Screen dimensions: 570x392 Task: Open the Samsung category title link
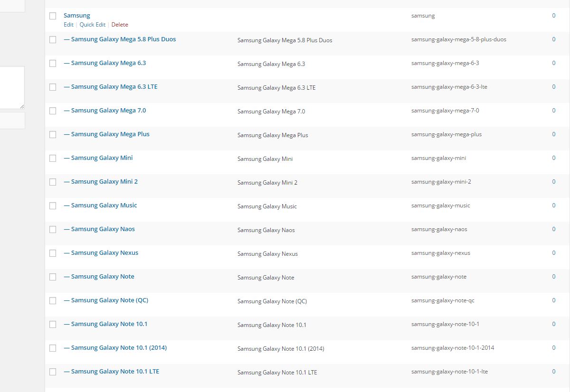point(76,16)
